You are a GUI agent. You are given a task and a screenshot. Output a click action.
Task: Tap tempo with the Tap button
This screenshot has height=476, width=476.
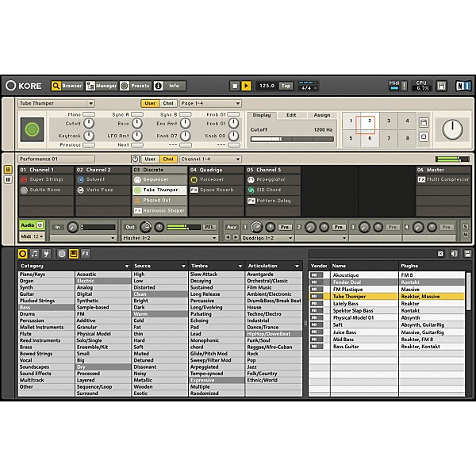(286, 86)
